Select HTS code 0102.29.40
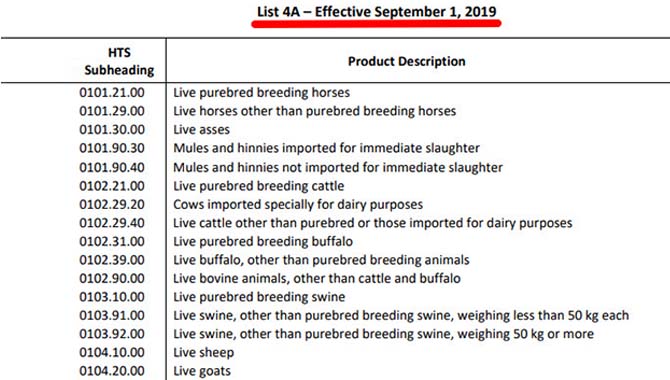 [x=112, y=223]
